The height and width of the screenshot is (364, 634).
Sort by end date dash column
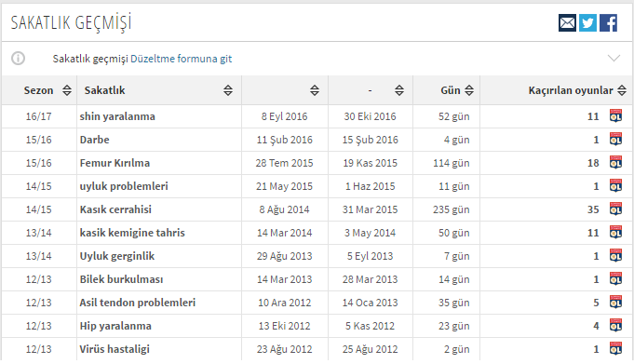coord(399,90)
